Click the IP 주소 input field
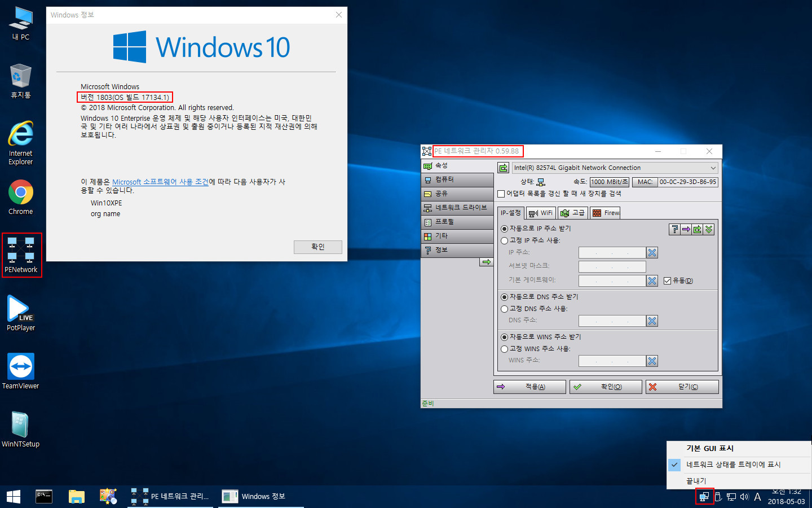Viewport: 812px width, 508px height. [x=612, y=252]
